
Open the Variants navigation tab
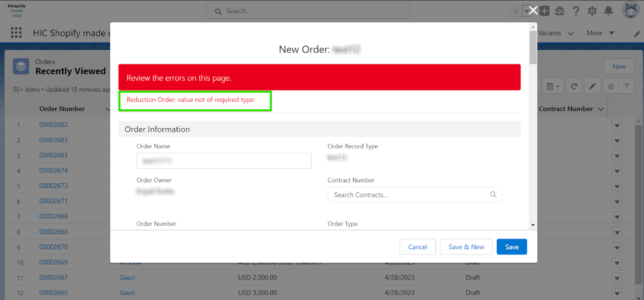[x=549, y=33]
